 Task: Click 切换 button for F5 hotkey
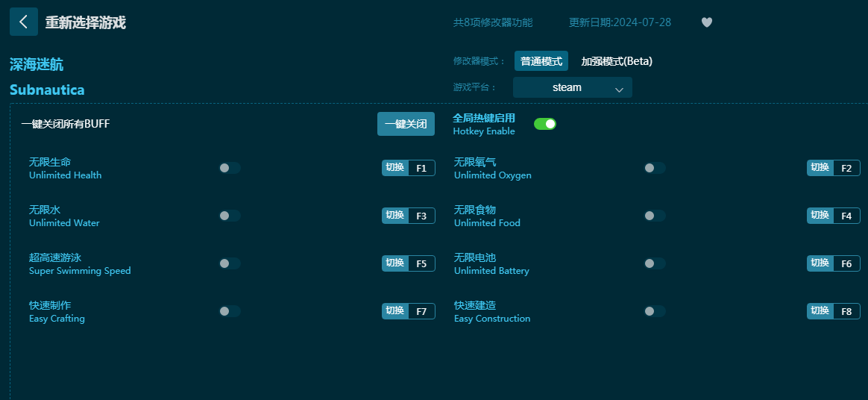point(394,263)
